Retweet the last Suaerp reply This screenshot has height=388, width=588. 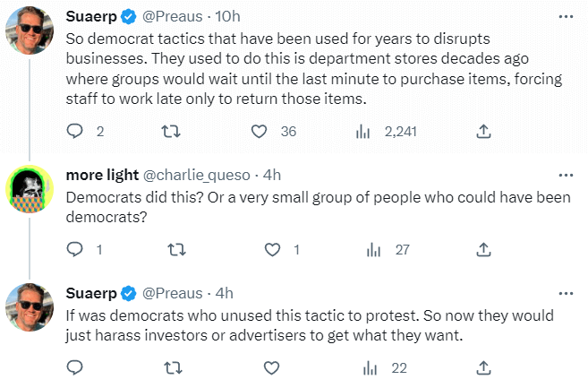coord(174,367)
